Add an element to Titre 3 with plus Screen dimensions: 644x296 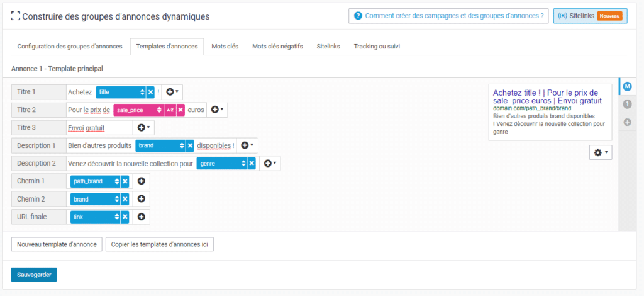[143, 128]
